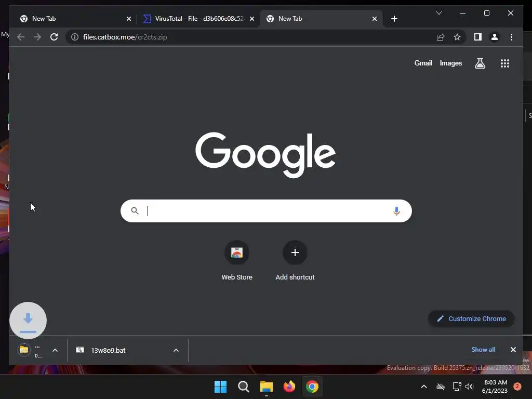Click the magnifier icon in search box

coord(135,211)
